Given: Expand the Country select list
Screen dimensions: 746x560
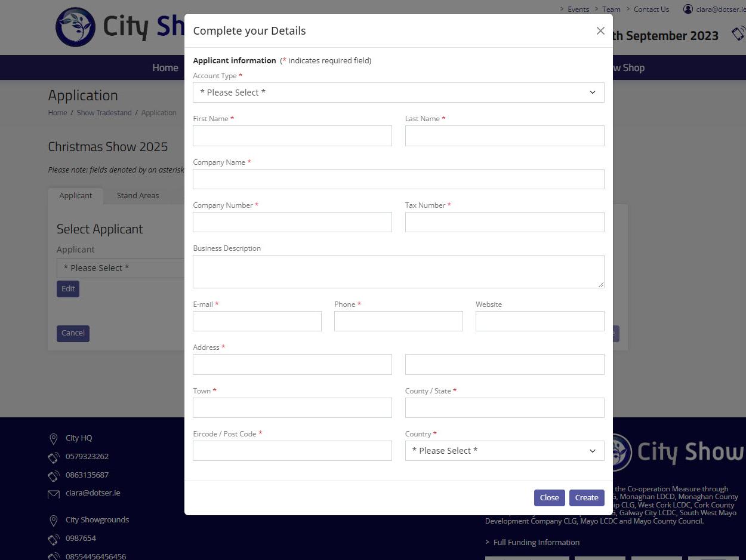Looking at the screenshot, I should [504, 451].
